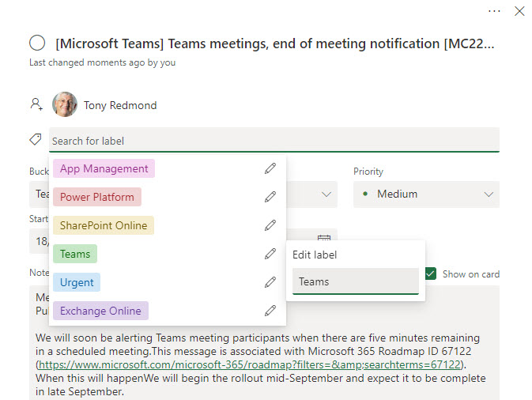Edit the Power Platform label with pencil icon
The image size is (532, 400).
[x=270, y=197]
